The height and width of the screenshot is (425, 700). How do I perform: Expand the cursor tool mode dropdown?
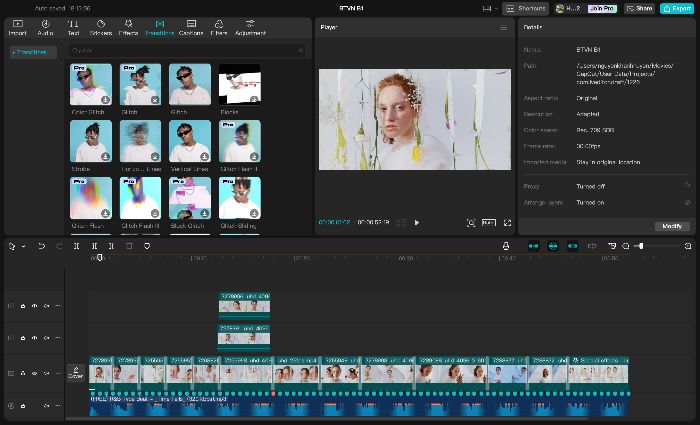click(23, 246)
